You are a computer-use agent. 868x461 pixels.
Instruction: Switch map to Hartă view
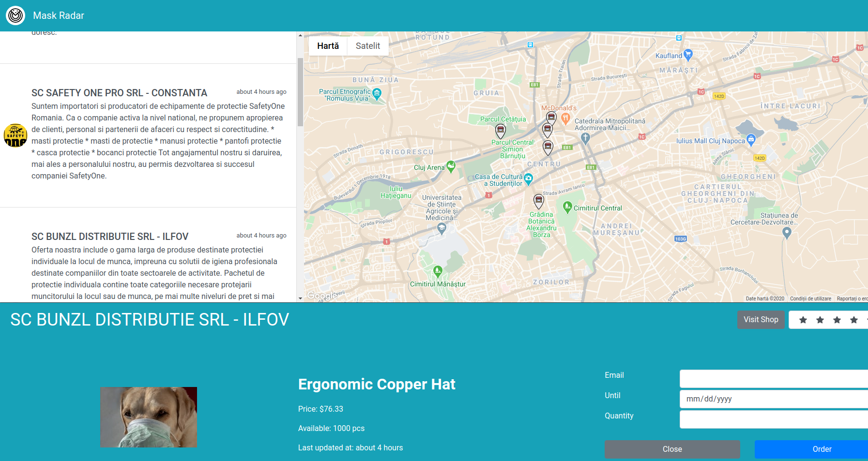coord(328,46)
